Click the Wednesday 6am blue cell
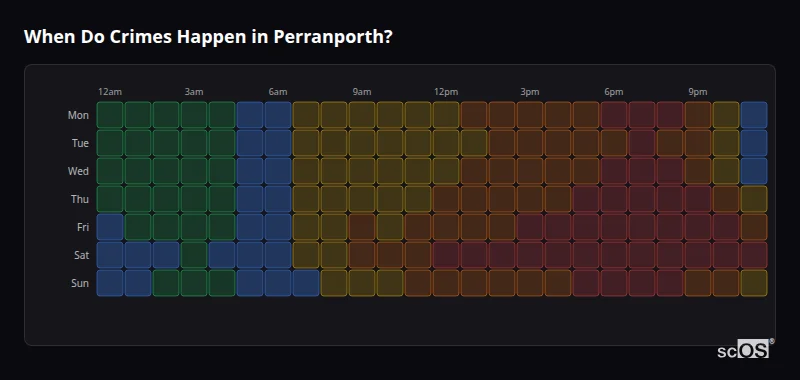Image resolution: width=800 pixels, height=380 pixels. point(278,171)
